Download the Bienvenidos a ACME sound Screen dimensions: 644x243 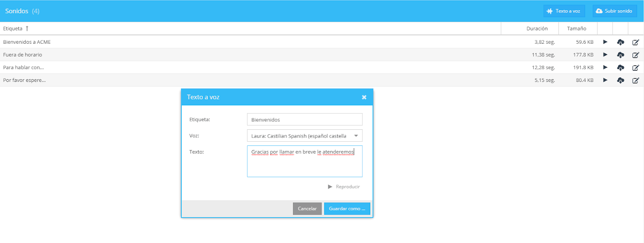tap(620, 42)
